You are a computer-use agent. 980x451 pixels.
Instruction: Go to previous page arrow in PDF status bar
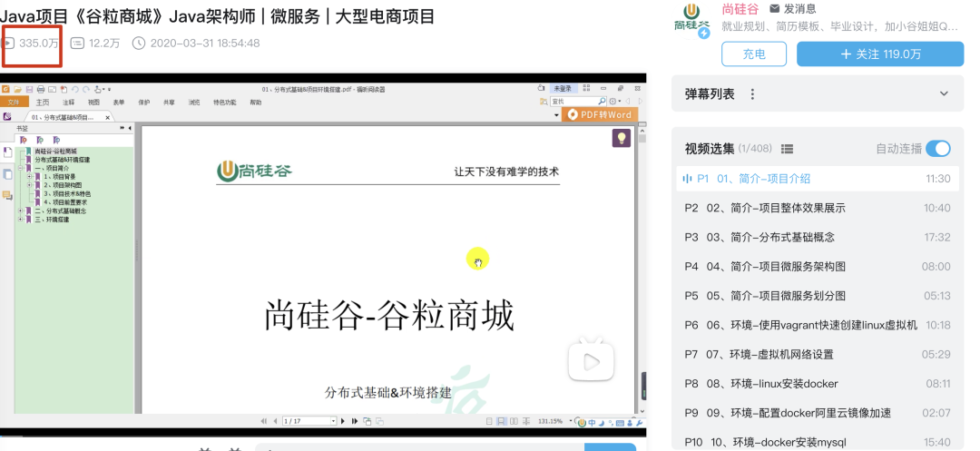tap(275, 421)
